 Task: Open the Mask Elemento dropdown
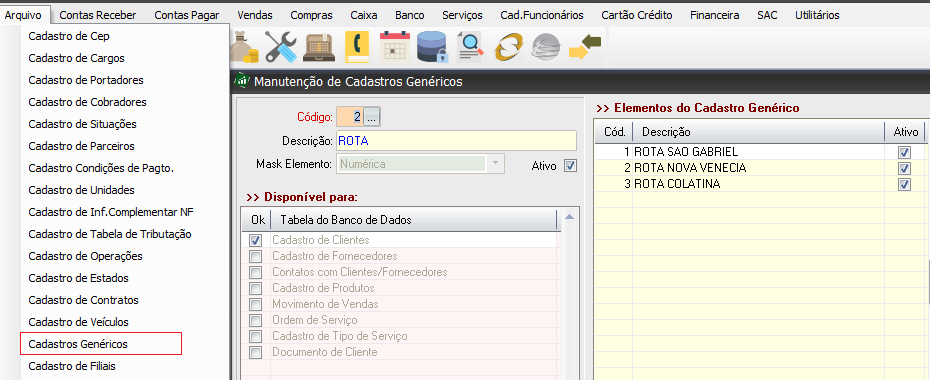coord(495,164)
